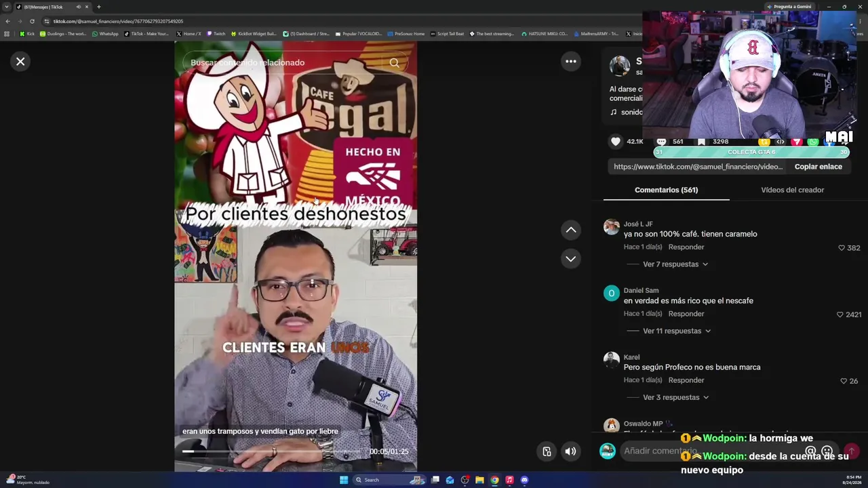Like the video with the heart icon
Viewport: 868px width, 488px height.
point(616,142)
